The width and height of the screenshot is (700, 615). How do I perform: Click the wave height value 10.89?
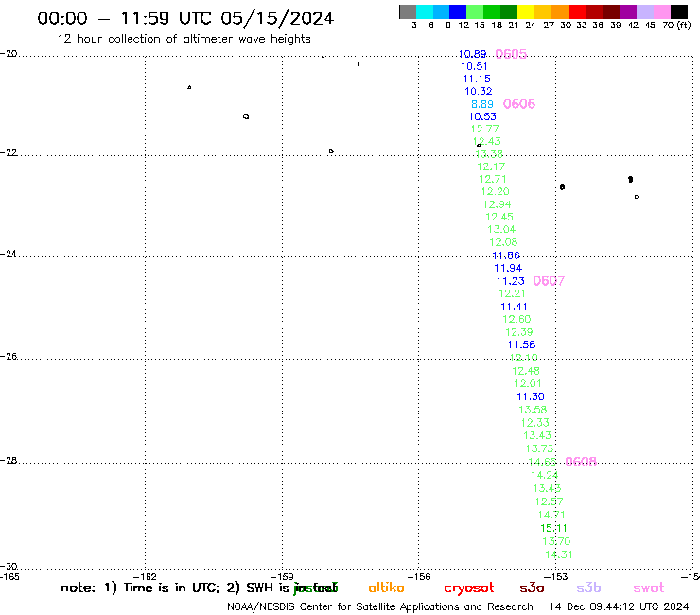(473, 54)
